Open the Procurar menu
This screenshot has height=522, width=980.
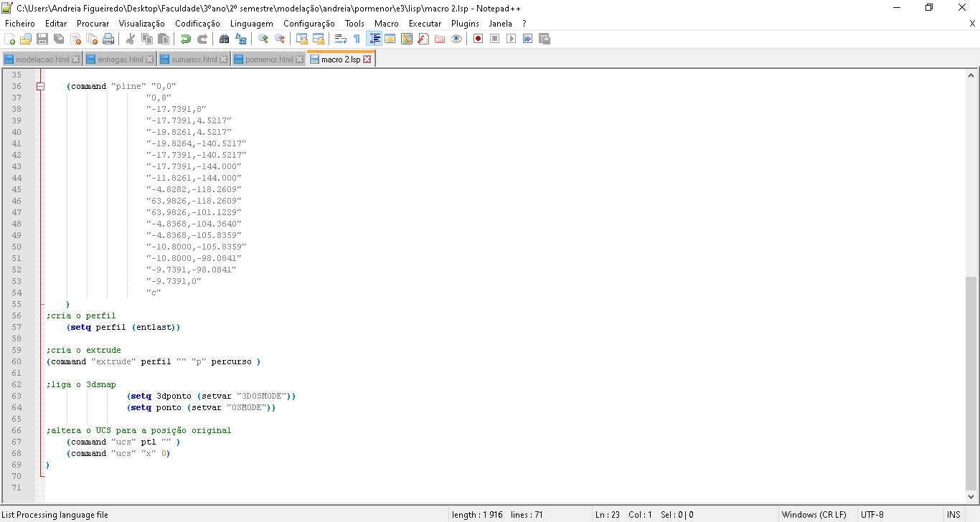(x=93, y=24)
